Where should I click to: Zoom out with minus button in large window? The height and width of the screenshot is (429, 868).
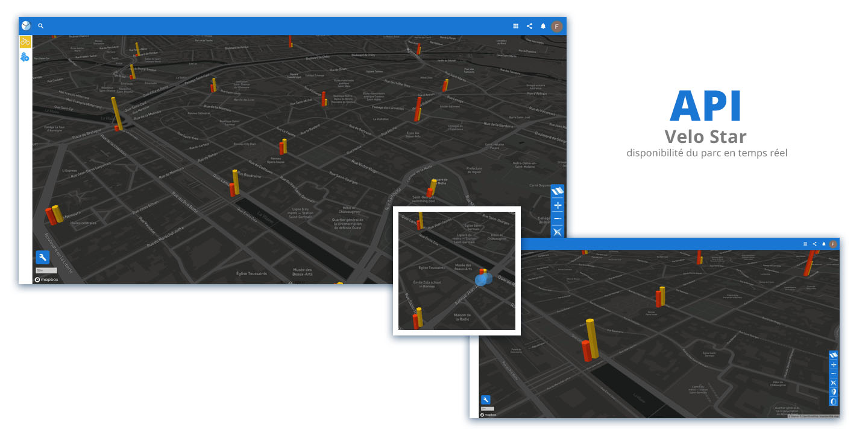(x=558, y=218)
